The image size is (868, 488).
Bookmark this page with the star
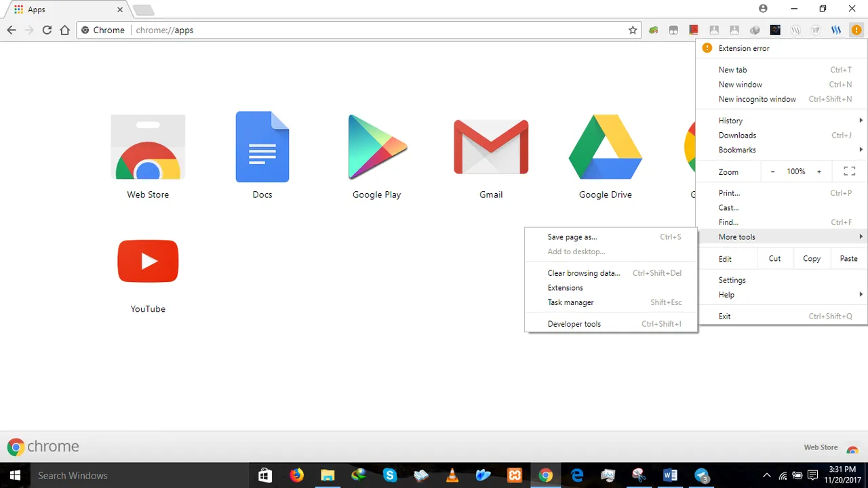633,30
